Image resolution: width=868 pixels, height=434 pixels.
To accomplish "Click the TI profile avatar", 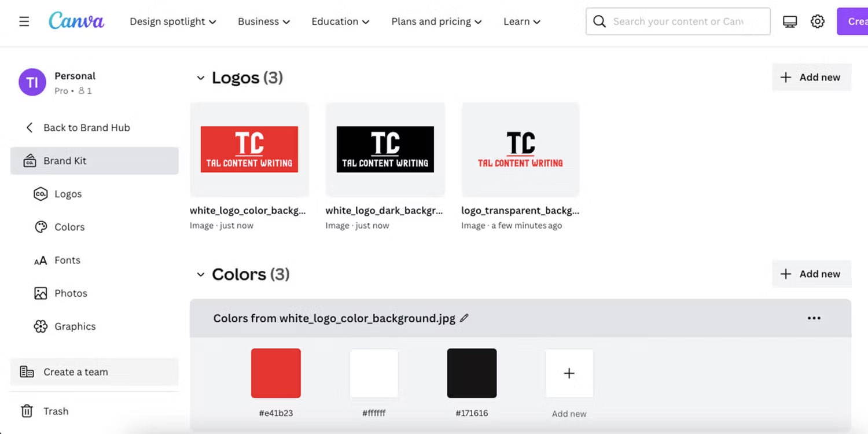I will 32,82.
